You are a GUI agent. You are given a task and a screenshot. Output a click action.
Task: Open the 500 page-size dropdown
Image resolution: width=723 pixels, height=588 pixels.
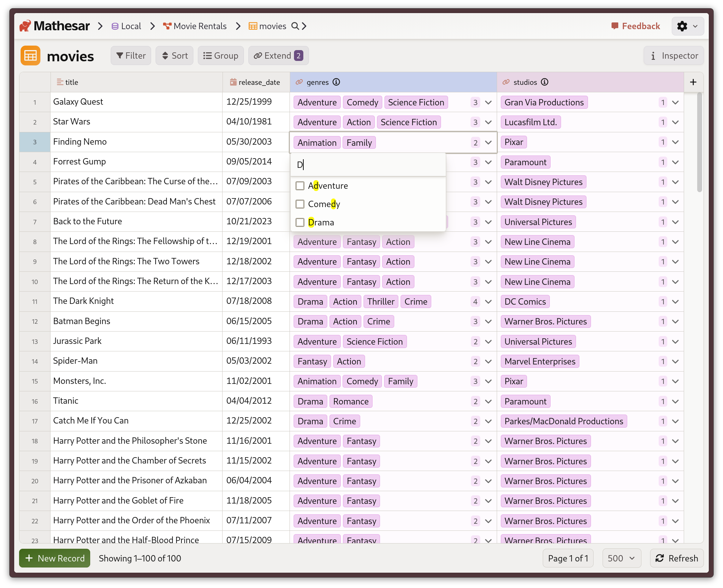(x=621, y=558)
